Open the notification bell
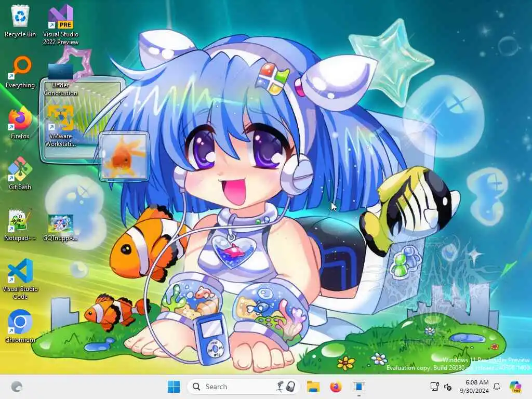The image size is (532, 399). click(x=497, y=387)
